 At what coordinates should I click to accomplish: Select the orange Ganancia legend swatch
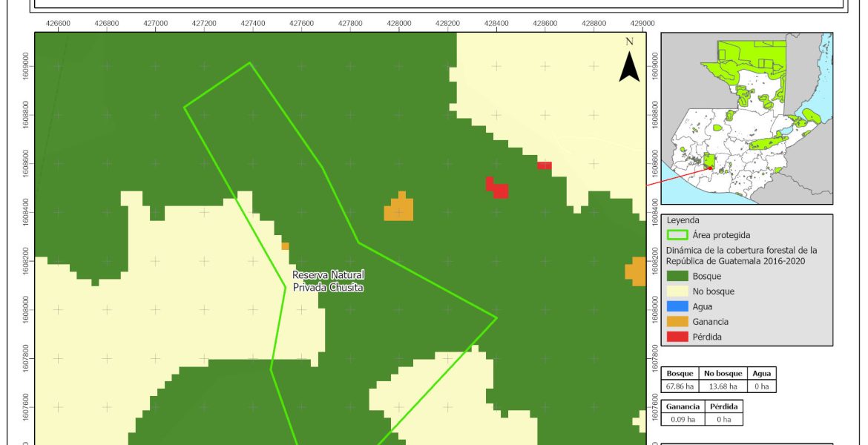[677, 322]
